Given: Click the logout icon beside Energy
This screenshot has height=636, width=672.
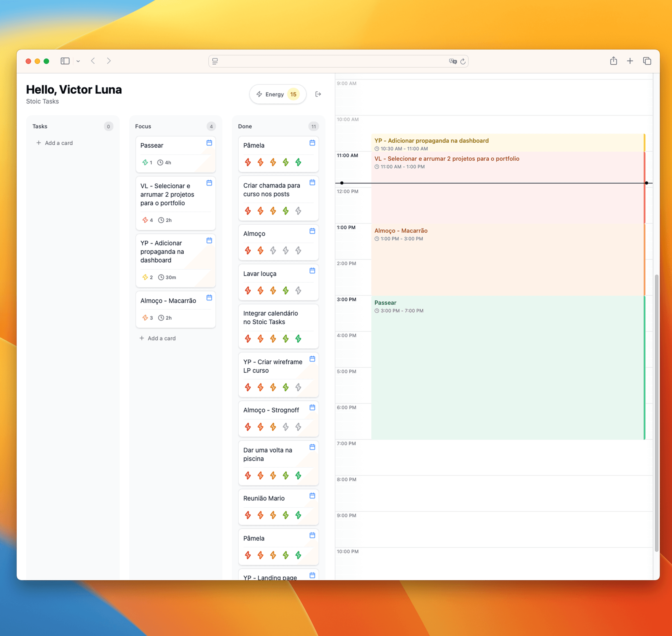Looking at the screenshot, I should point(318,94).
